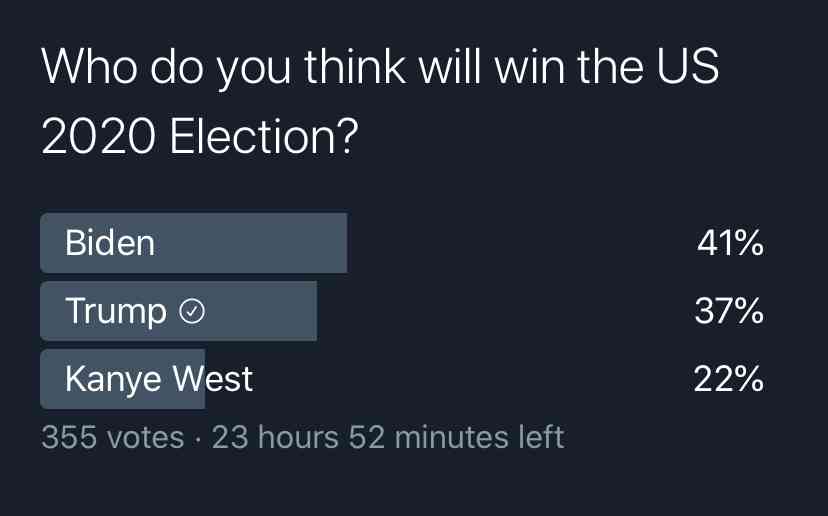Click the word 'votes' in the footer
The image size is (828, 516).
(145, 438)
